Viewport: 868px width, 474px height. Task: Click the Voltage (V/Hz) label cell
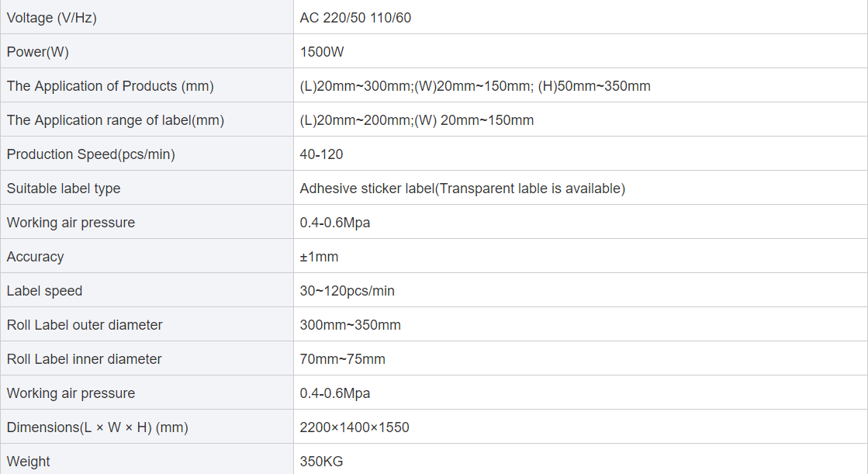pyautogui.click(x=147, y=17)
